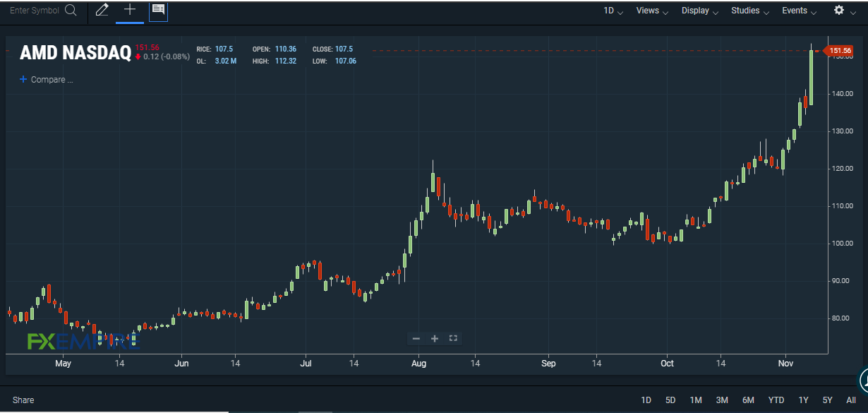This screenshot has width=868, height=413.
Task: Select the pencil drawing tool
Action: tap(102, 10)
